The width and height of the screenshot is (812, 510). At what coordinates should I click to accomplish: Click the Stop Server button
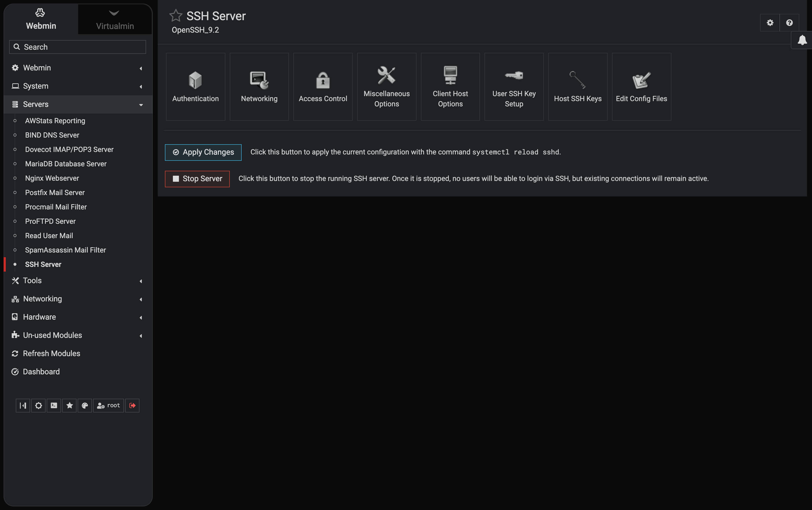point(197,179)
